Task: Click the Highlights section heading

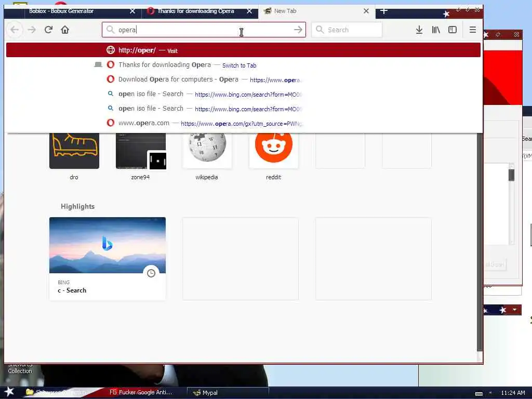Action: (x=78, y=206)
